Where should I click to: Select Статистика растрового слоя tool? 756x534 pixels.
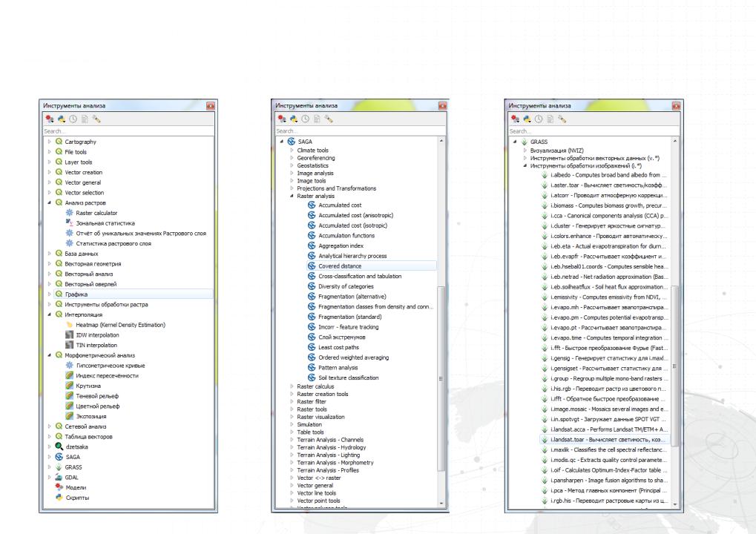(x=114, y=243)
